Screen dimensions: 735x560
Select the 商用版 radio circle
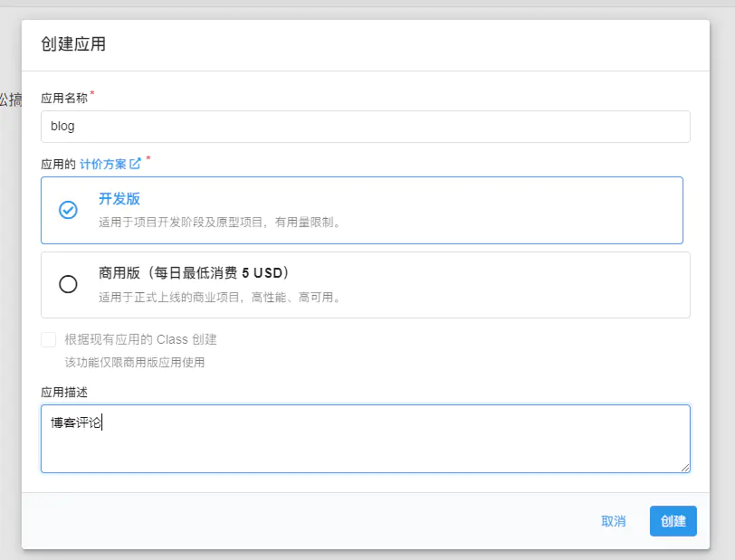tap(68, 284)
